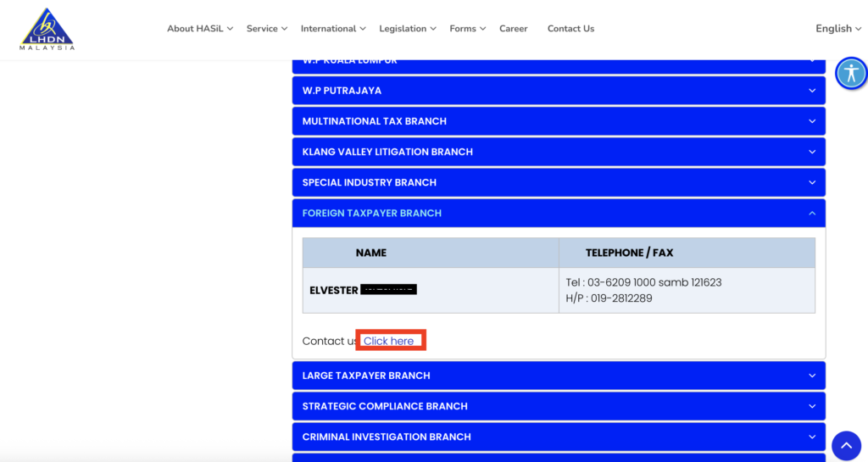868x462 pixels.
Task: Click the scroll-to-top arrow button
Action: click(845, 445)
